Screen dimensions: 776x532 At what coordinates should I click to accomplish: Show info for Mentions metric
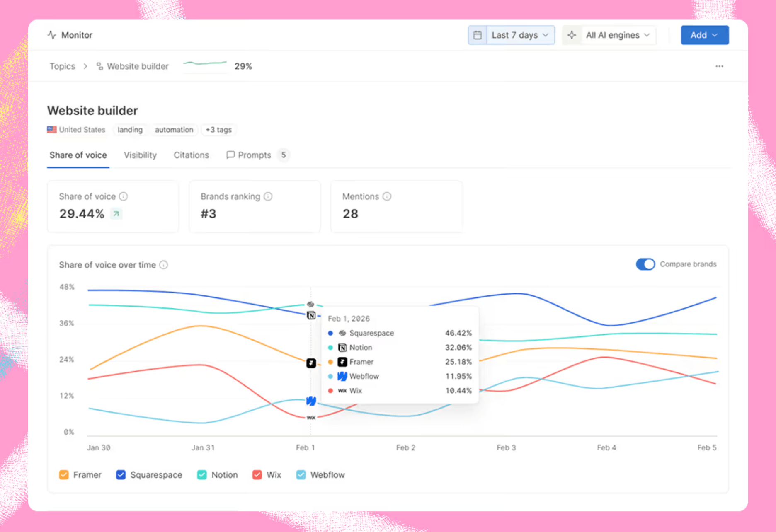387,196
